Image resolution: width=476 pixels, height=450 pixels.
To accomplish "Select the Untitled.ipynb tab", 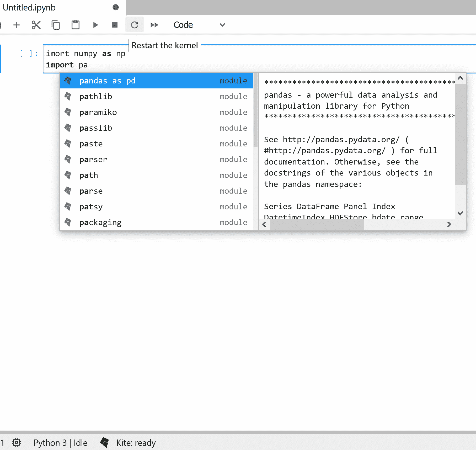I will click(x=63, y=8).
